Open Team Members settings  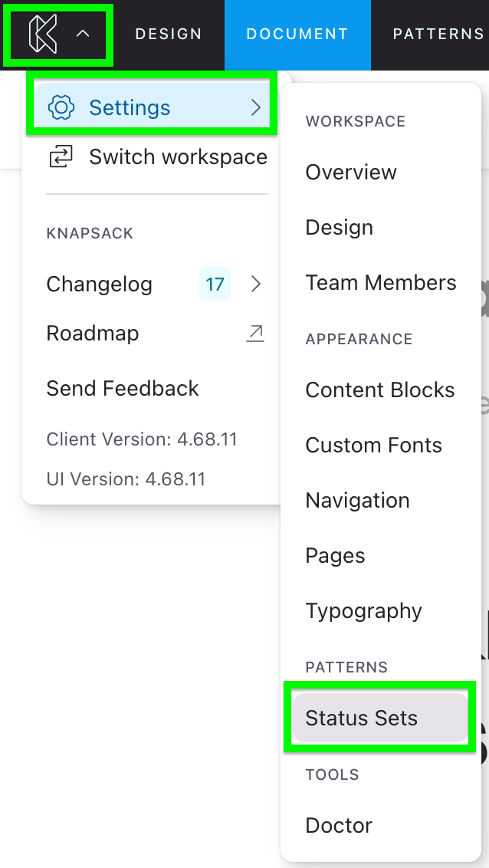coord(381,282)
